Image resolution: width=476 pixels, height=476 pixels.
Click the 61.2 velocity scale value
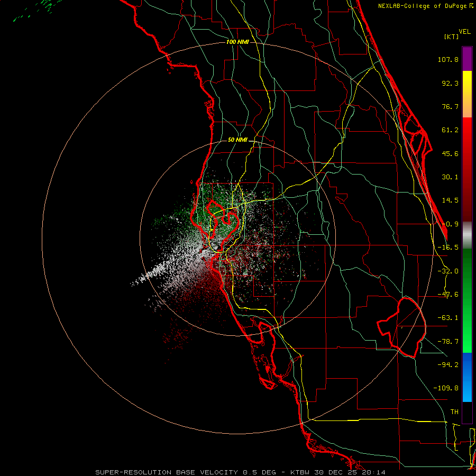450,130
